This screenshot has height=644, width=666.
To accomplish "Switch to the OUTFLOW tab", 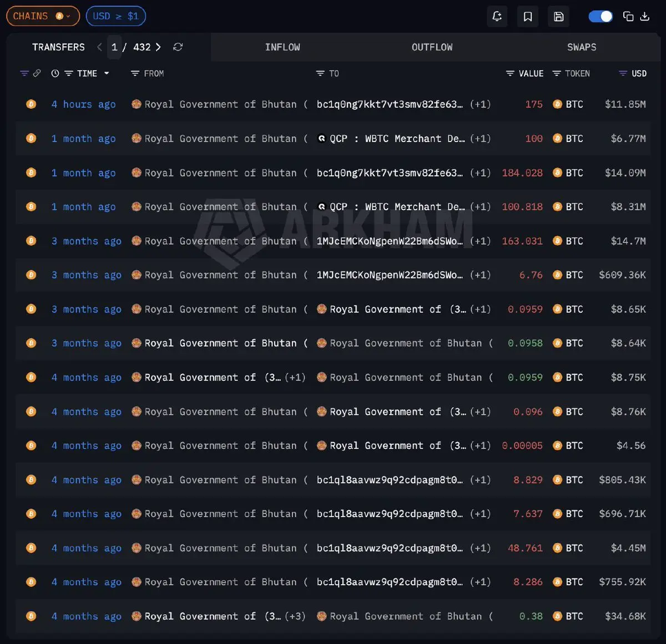I will [x=432, y=47].
